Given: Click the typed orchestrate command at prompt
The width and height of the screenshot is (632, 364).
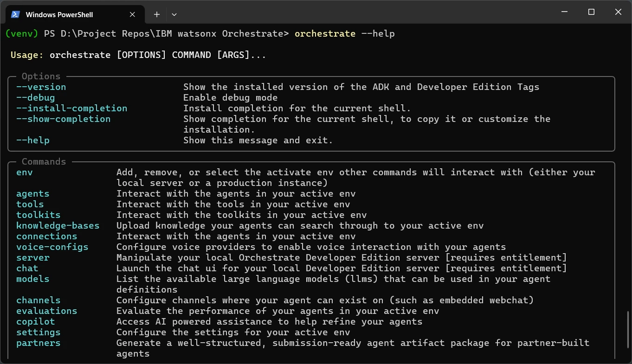Looking at the screenshot, I should 325,33.
